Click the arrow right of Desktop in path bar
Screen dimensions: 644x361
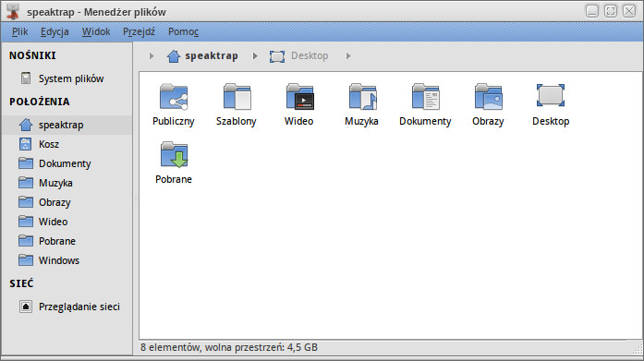(x=348, y=55)
